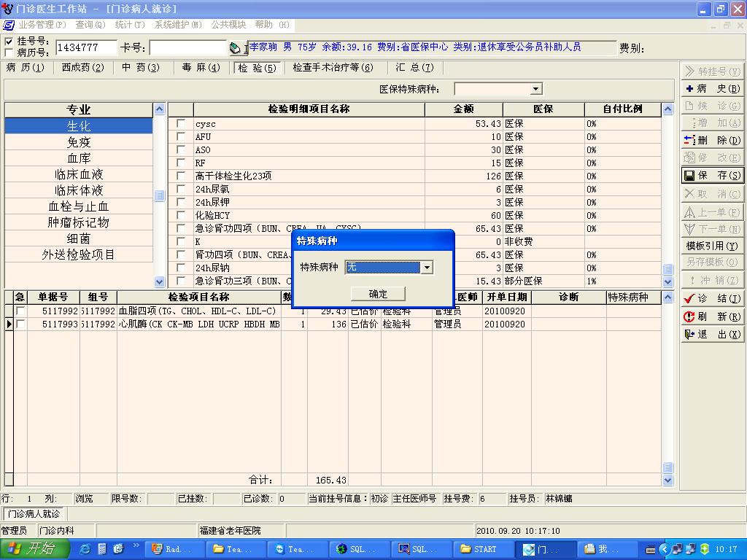Exit using the 退出 door icon button
This screenshot has width=747, height=560.
(712, 334)
